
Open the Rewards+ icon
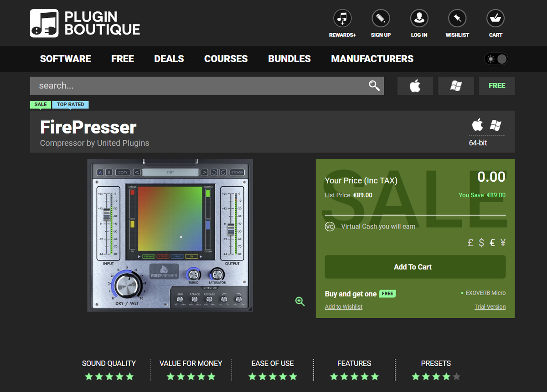(342, 18)
